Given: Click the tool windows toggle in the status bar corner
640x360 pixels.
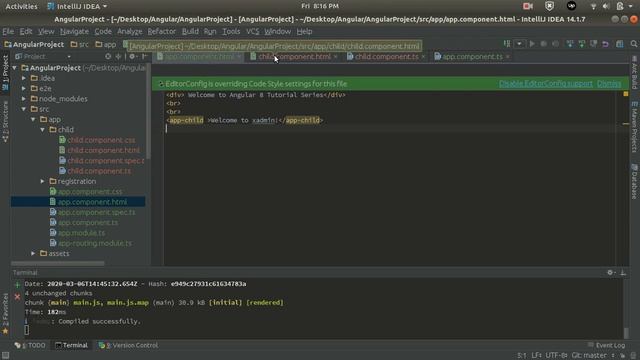Looking at the screenshot, I should pyautogui.click(x=5, y=356).
